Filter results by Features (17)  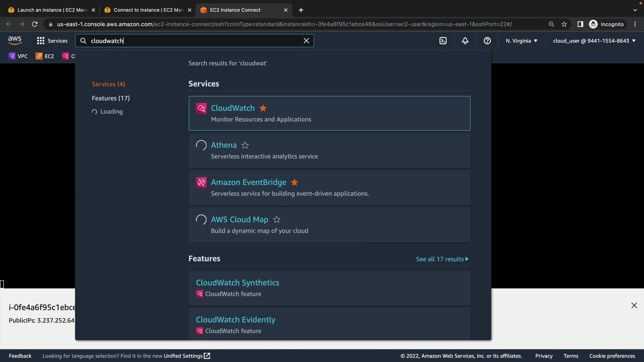[x=111, y=98]
